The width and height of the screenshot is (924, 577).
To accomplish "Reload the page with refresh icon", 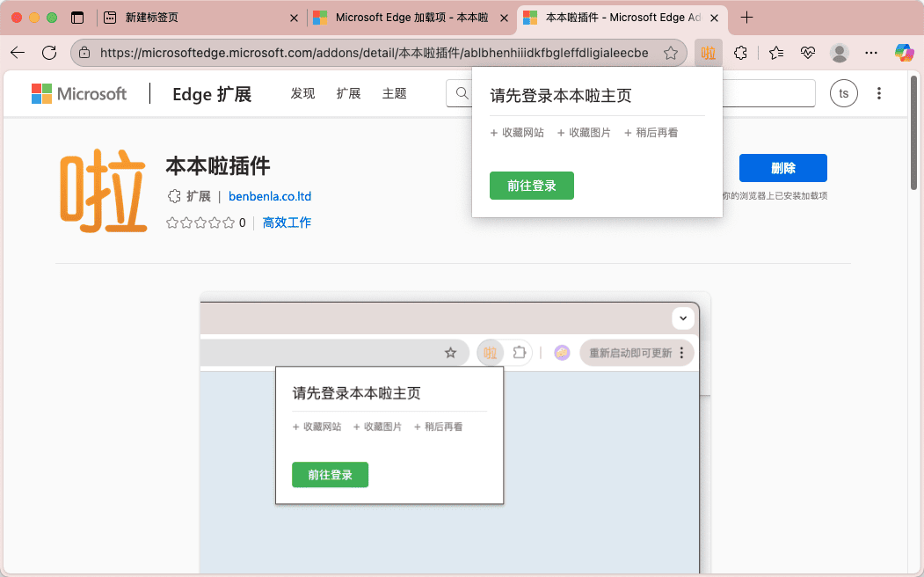I will point(49,53).
